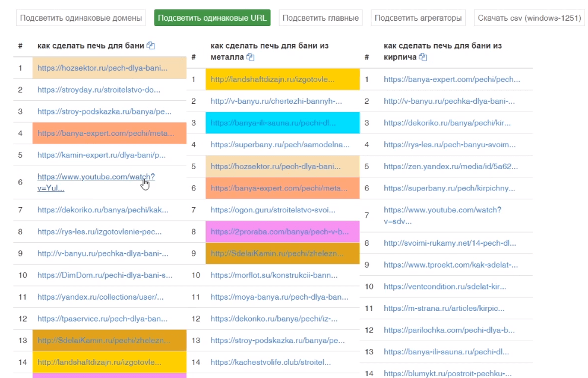Enable 'Подсветить агрегаторы' highlighting
Screen dimensions: 588x378
[418, 18]
